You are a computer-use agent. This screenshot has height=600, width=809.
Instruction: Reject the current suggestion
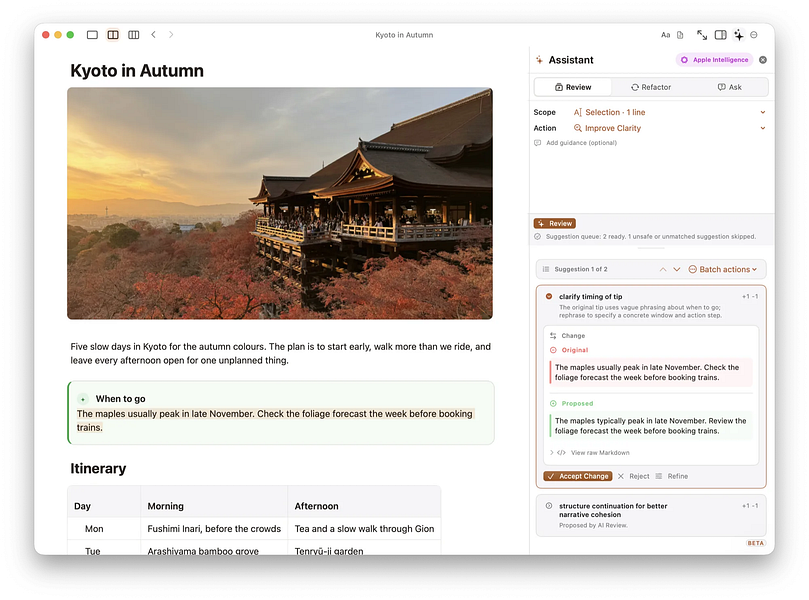tap(634, 476)
